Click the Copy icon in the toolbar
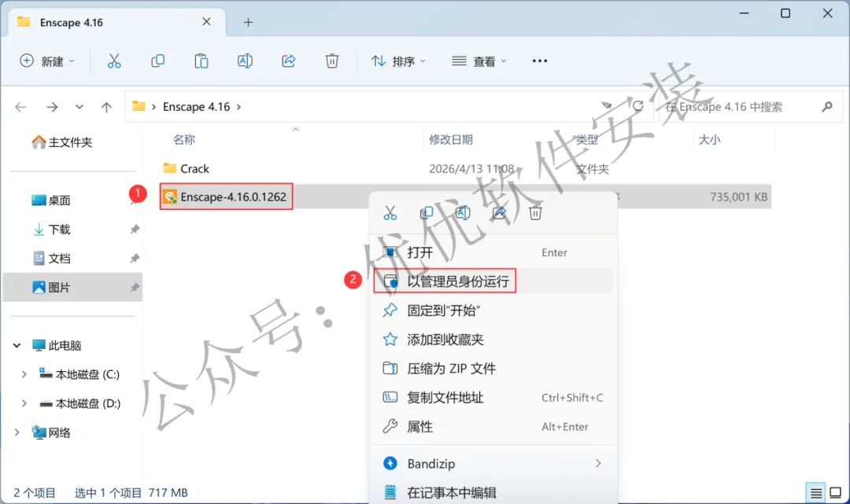Viewport: 850px width, 504px height. click(x=157, y=61)
